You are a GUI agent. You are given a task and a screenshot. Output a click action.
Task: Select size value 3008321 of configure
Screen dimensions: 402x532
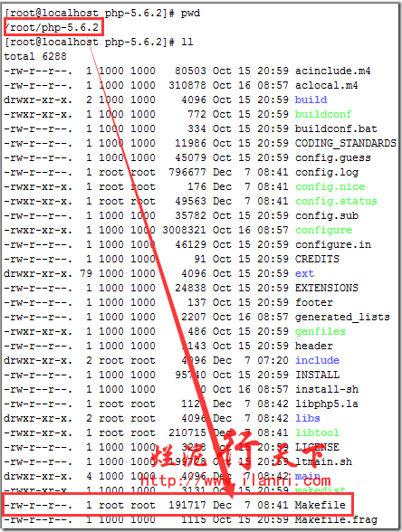[x=184, y=230]
